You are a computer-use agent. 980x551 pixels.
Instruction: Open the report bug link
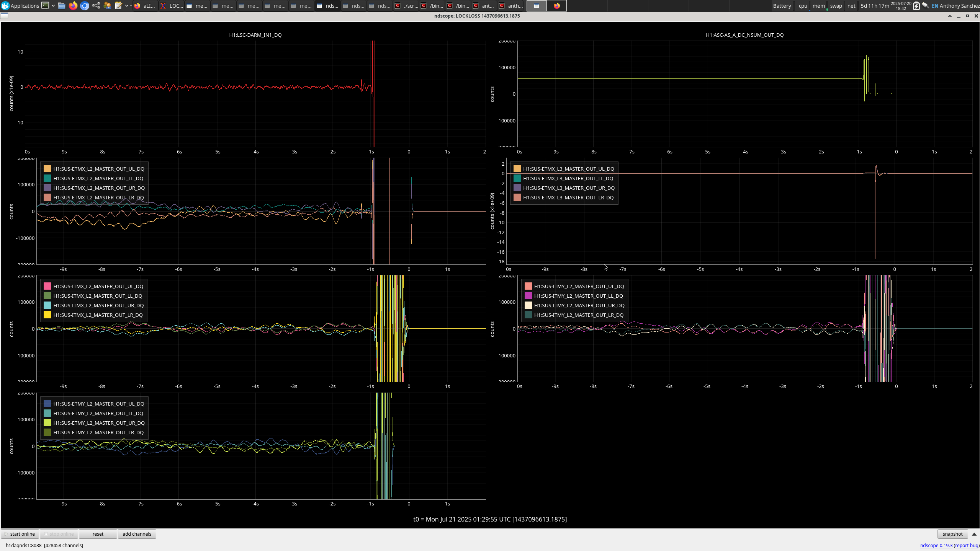[966, 545]
